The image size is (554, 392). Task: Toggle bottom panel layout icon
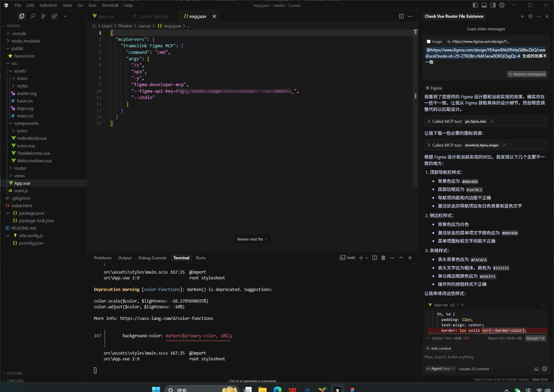pos(484,5)
